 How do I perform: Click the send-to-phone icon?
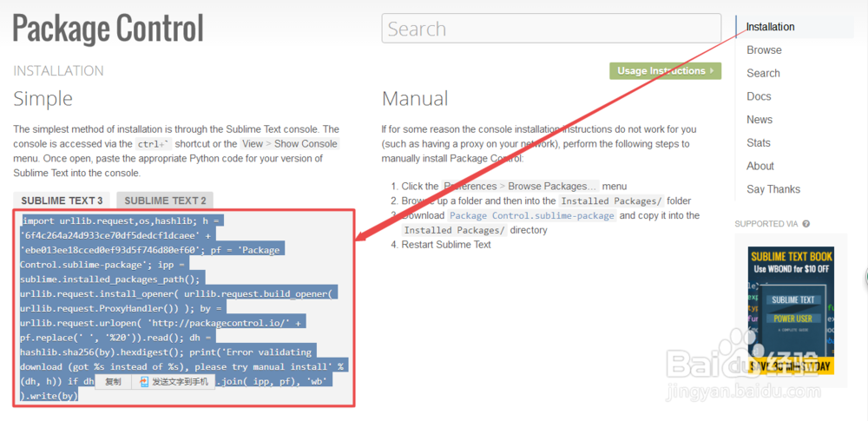(144, 382)
